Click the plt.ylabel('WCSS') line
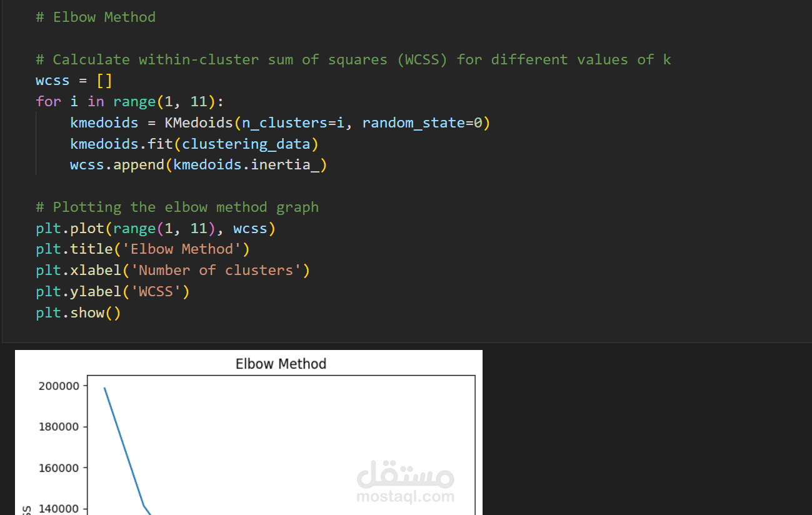This screenshot has height=515, width=812. 113,291
